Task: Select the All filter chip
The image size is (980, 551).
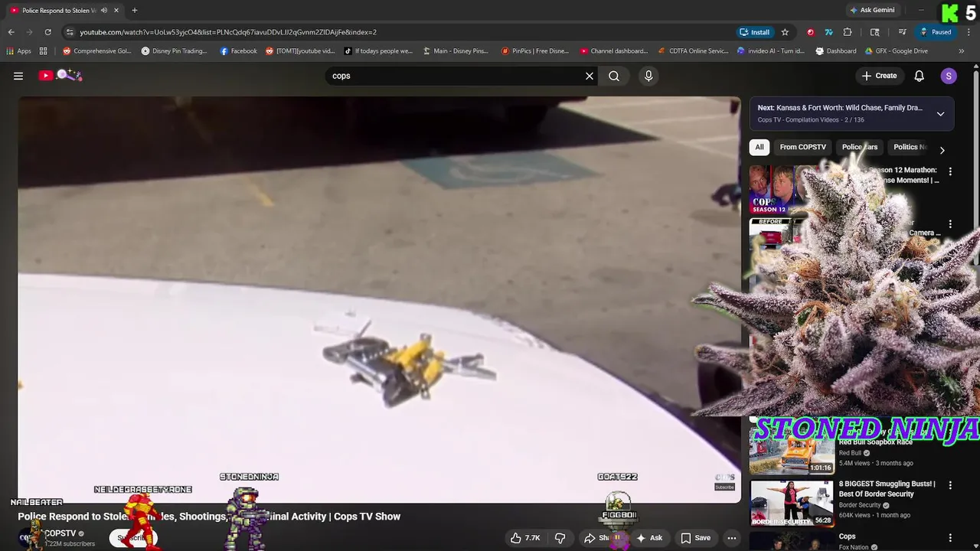Action: click(759, 147)
